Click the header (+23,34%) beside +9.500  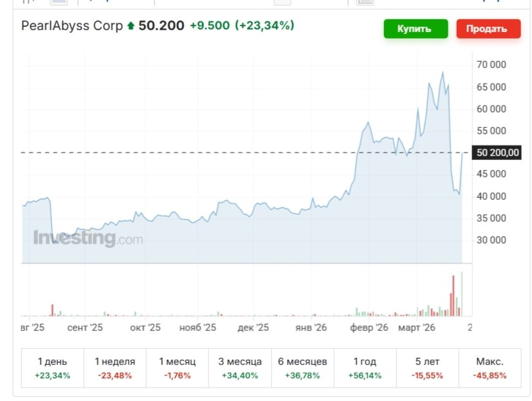264,26
